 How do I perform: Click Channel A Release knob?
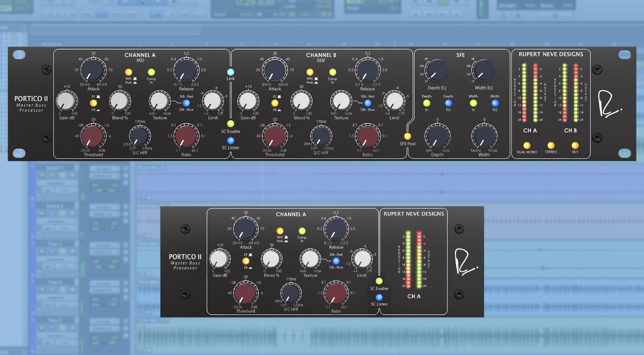coord(186,70)
